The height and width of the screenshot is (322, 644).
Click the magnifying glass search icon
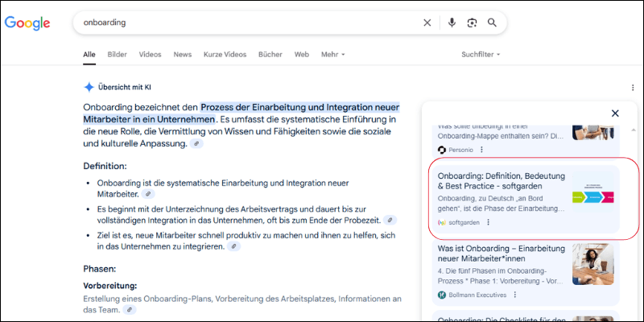click(492, 23)
